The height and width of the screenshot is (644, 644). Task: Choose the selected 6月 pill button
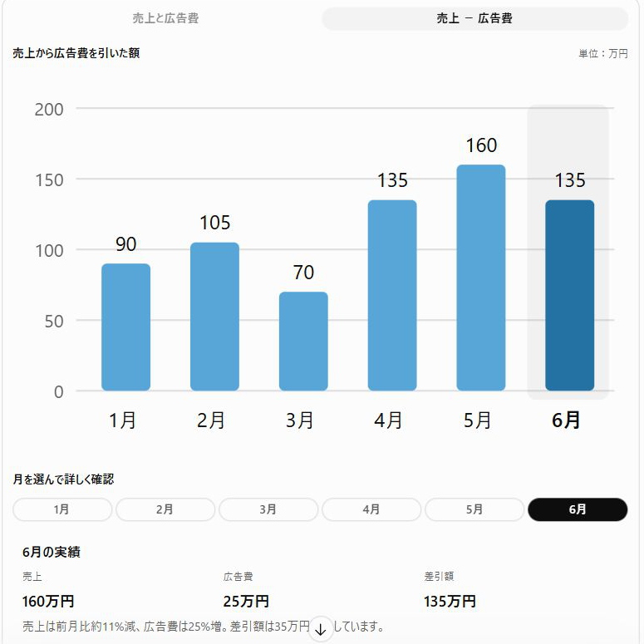[x=578, y=509]
